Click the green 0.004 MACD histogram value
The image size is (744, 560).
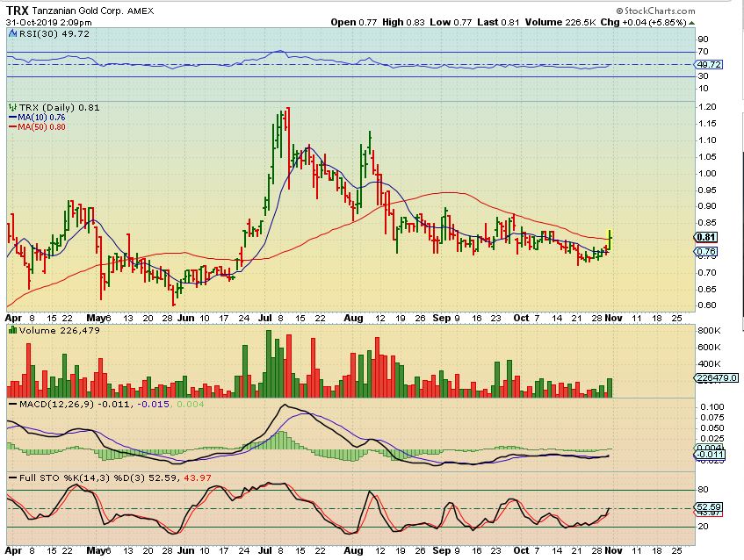tap(191, 404)
